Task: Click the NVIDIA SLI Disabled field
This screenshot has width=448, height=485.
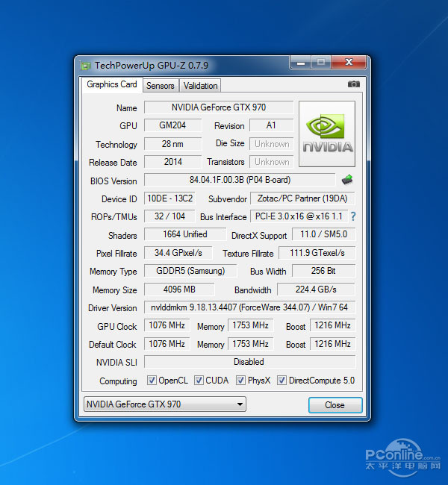Action: (x=249, y=362)
